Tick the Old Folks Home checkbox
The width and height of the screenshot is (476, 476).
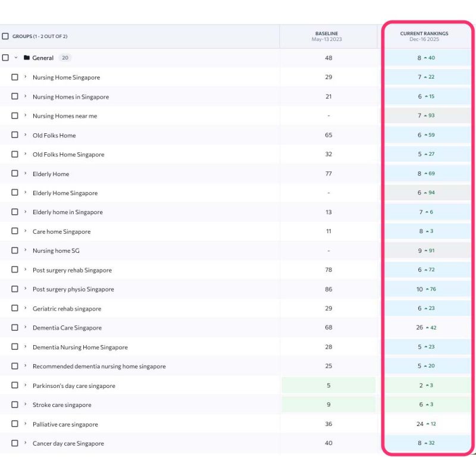(x=15, y=135)
